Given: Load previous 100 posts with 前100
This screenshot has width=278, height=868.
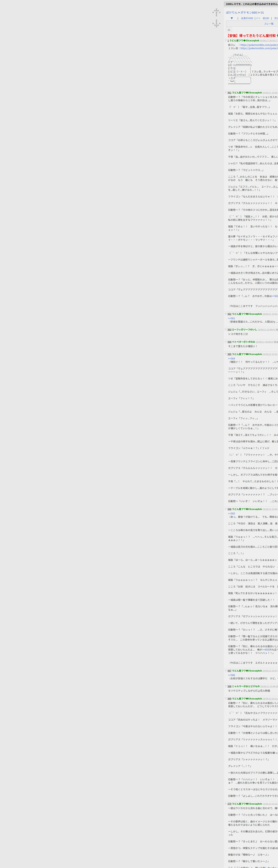Looking at the screenshot, I should [x=266, y=18].
